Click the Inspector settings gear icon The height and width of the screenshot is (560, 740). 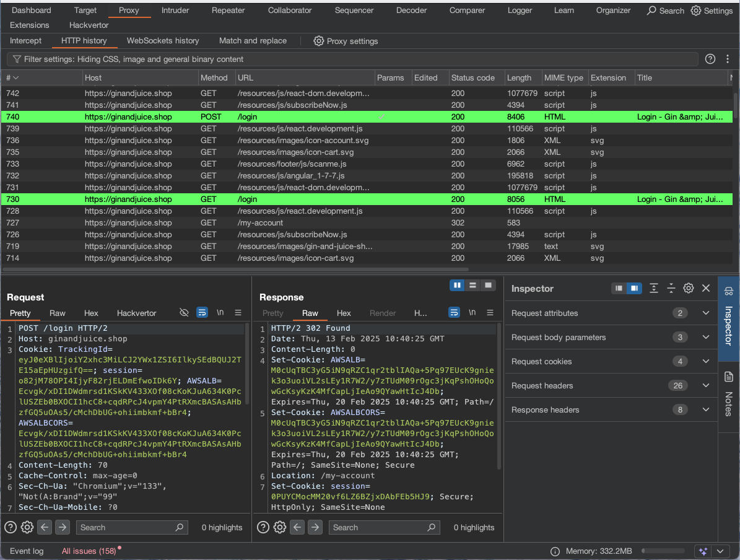coord(688,288)
